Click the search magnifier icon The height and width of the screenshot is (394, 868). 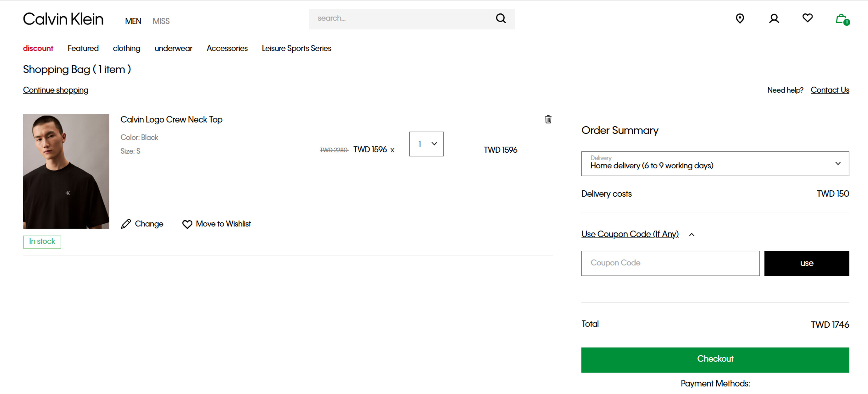pyautogui.click(x=501, y=18)
